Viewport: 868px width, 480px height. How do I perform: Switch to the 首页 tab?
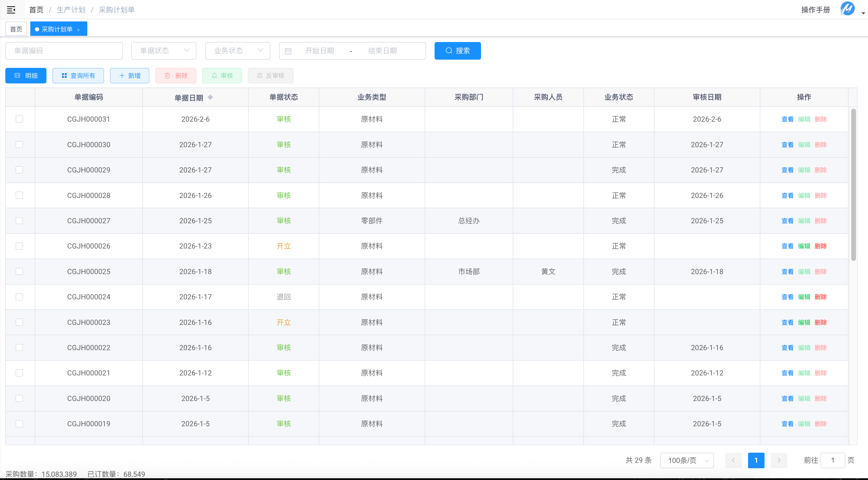(16, 29)
